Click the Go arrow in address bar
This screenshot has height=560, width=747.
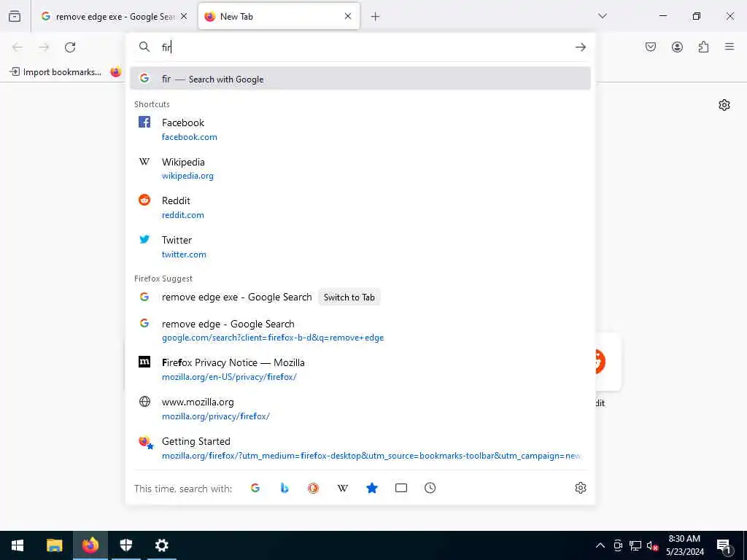[x=580, y=47]
